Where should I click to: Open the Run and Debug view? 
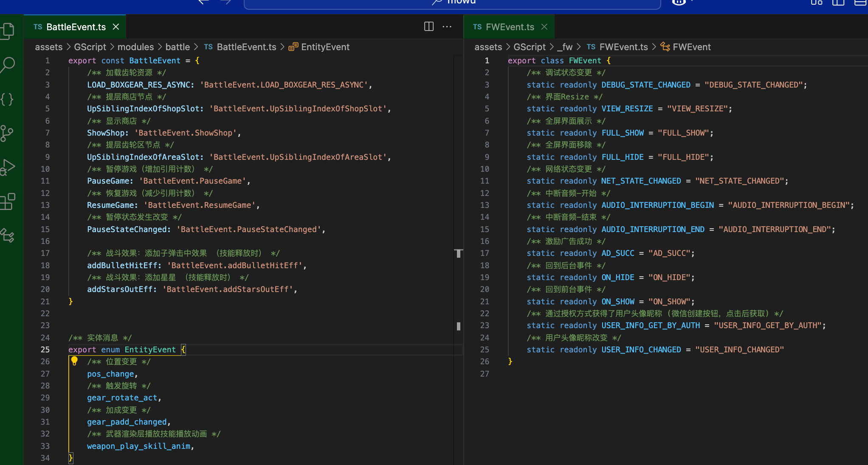click(8, 167)
